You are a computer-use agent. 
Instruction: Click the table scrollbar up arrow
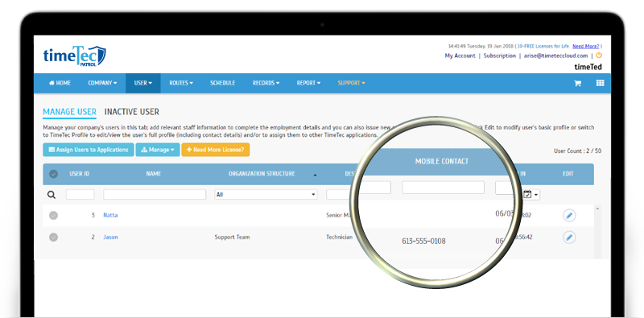click(x=597, y=209)
